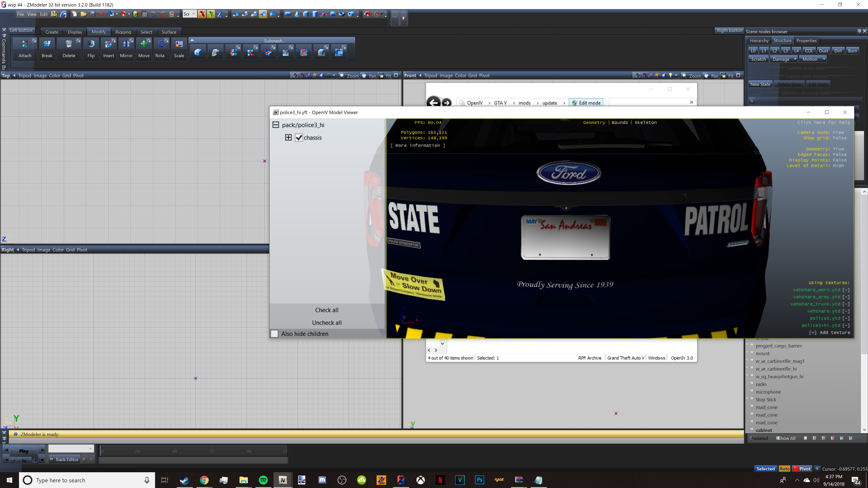Open Photoshop from the taskbar
Screen dimensions: 868x488
pyautogui.click(x=479, y=480)
